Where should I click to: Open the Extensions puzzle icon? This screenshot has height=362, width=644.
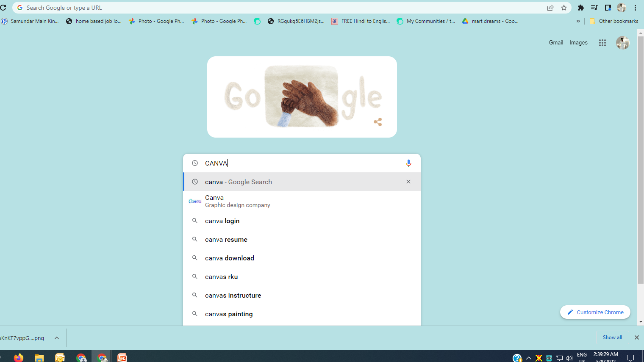581,8
